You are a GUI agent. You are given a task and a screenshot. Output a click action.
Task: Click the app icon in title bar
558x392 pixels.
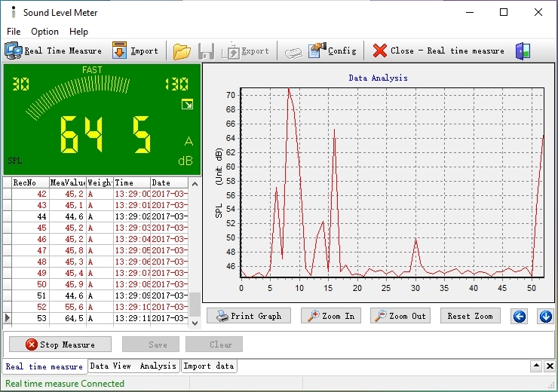14,12
